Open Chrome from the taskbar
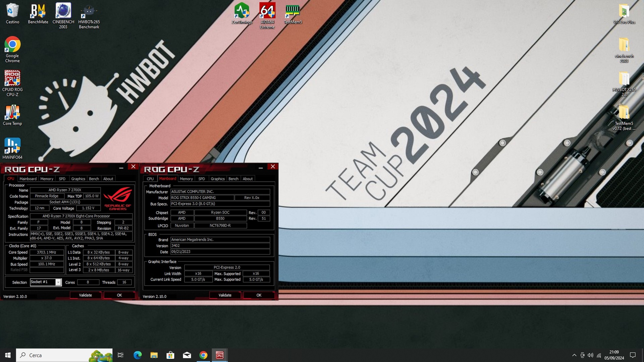Screen dimensions: 644x362 (203, 355)
